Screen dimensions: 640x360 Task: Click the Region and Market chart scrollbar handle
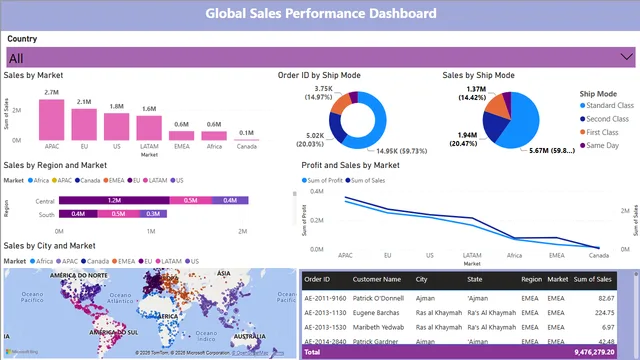tap(295, 194)
